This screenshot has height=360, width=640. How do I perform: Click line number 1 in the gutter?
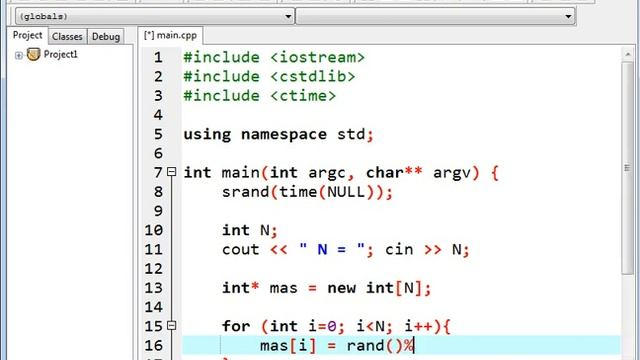click(x=158, y=58)
